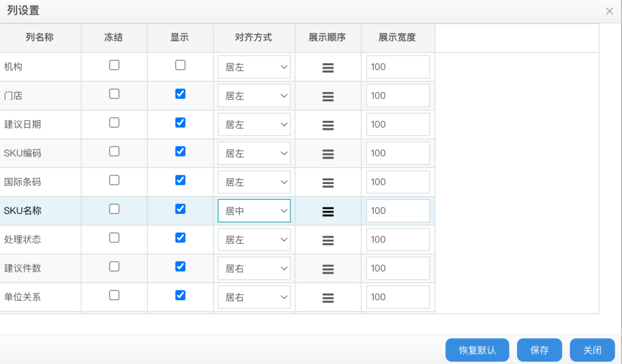Click the reorder handle for 机构 row

pyautogui.click(x=328, y=68)
